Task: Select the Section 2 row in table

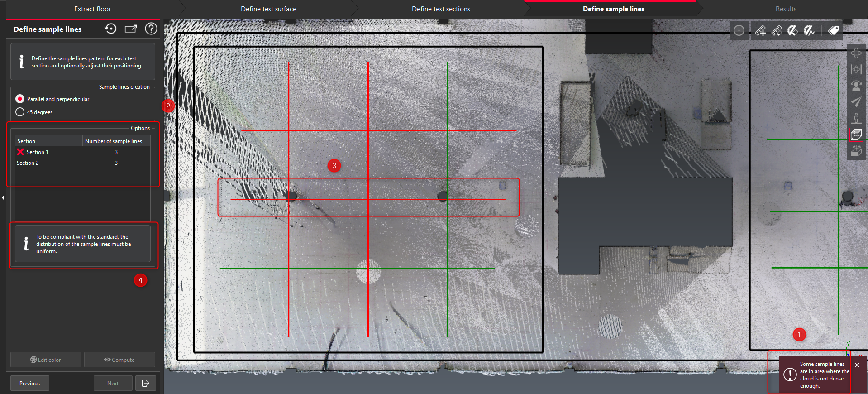Action: click(x=28, y=163)
